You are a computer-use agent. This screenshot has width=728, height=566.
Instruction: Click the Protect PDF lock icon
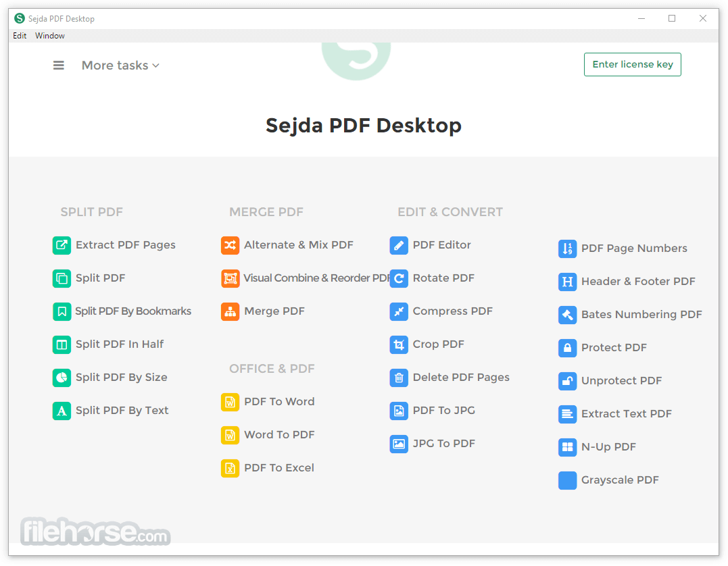(567, 348)
